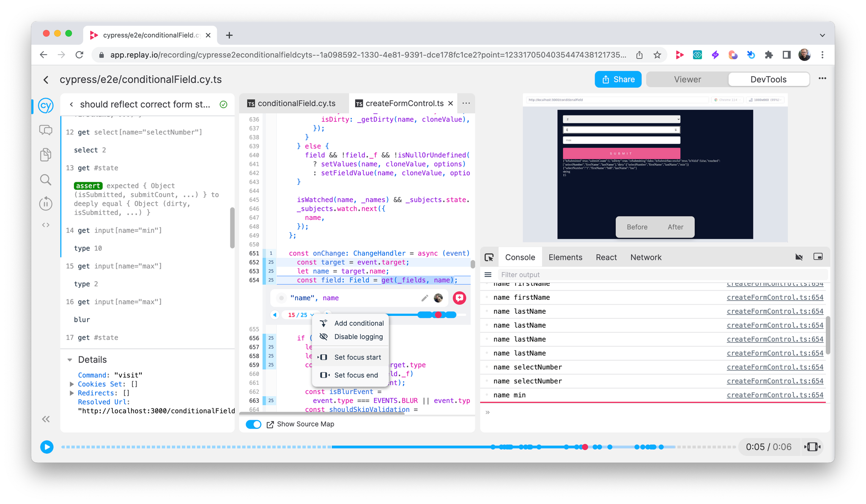The height and width of the screenshot is (504, 866).
Task: Switch to DevTools mode
Action: (768, 79)
